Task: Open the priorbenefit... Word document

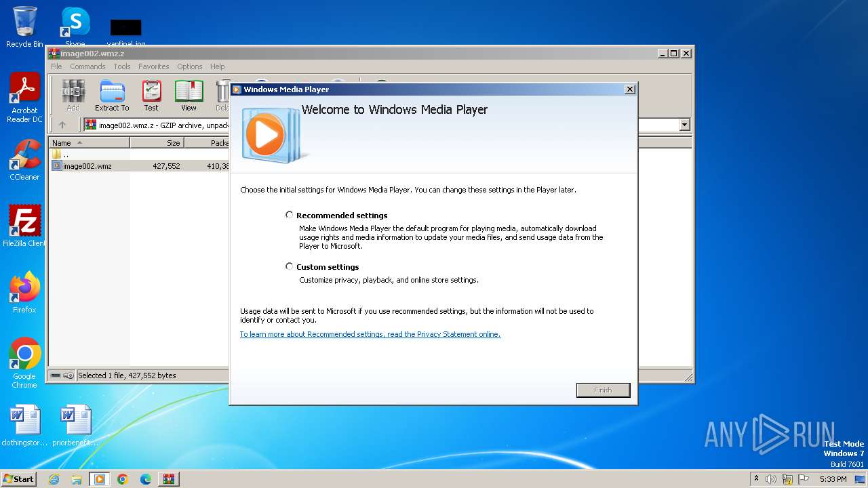Action: click(75, 426)
